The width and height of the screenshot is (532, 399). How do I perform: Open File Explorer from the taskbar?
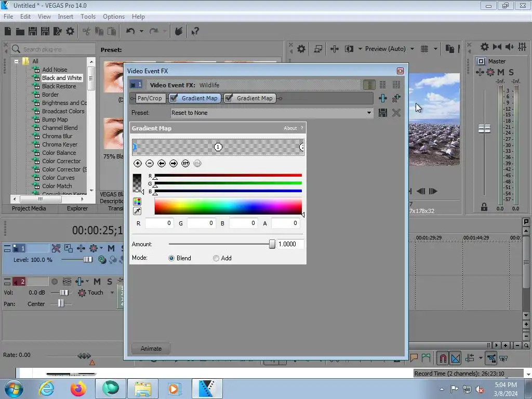143,389
